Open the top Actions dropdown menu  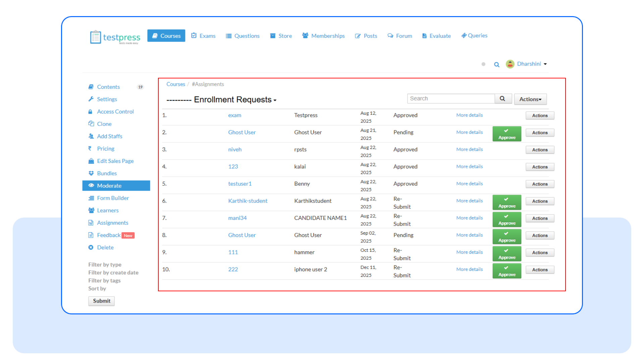coord(530,99)
